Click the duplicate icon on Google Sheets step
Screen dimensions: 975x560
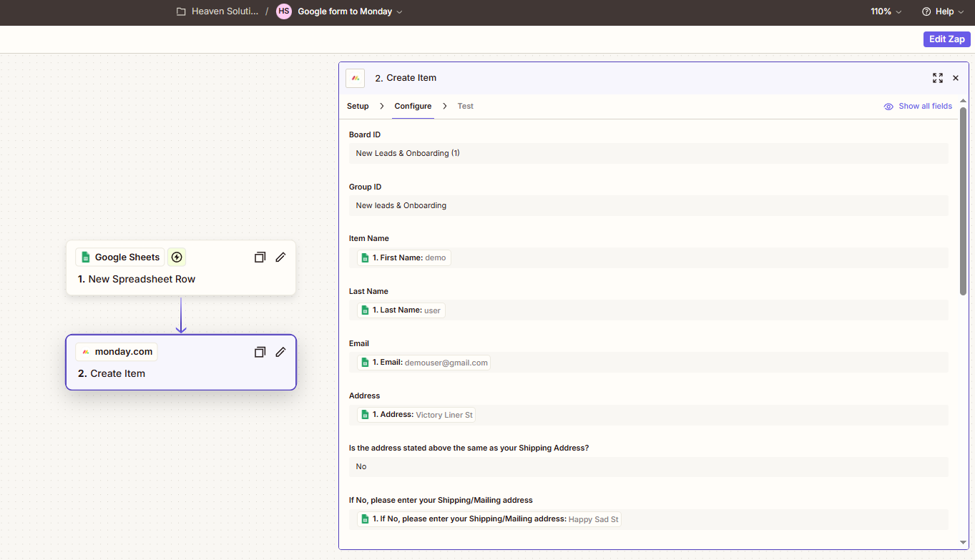pyautogui.click(x=260, y=257)
